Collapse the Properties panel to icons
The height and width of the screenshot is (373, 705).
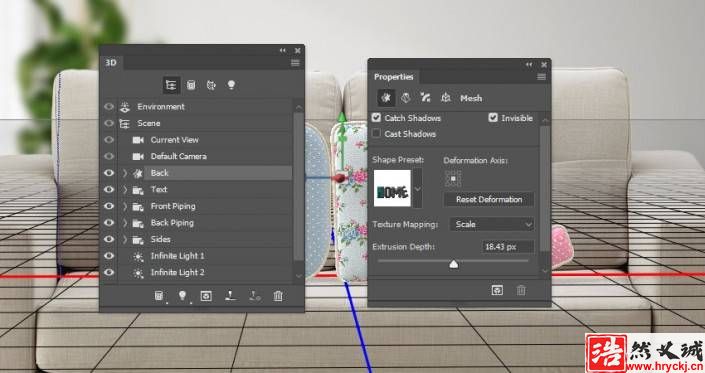pos(529,65)
